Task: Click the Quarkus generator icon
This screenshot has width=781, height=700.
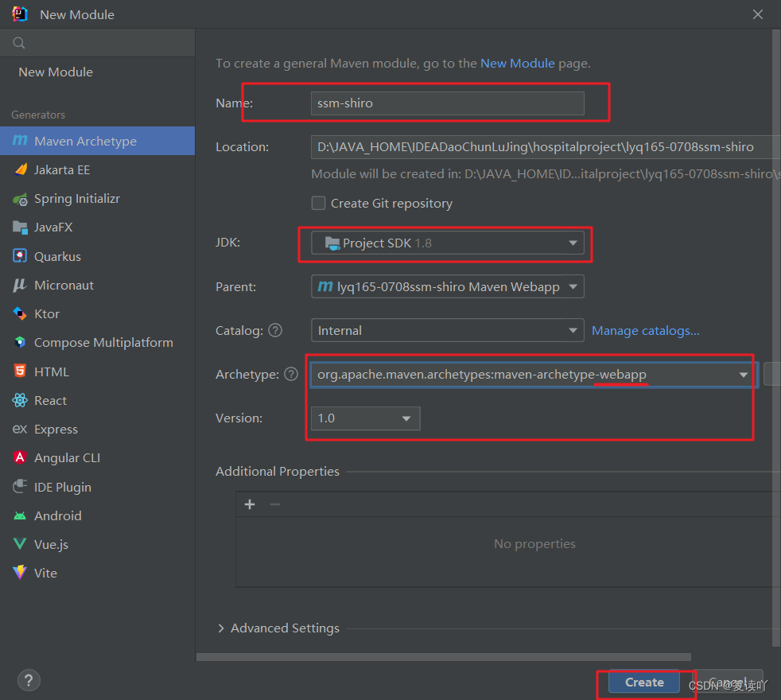Action: click(20, 256)
